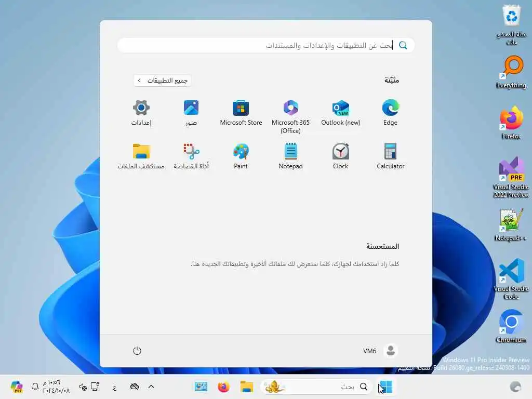This screenshot has width=532, height=399.
Task: Click the مثبتة (Pinned) heading
Action: click(392, 80)
